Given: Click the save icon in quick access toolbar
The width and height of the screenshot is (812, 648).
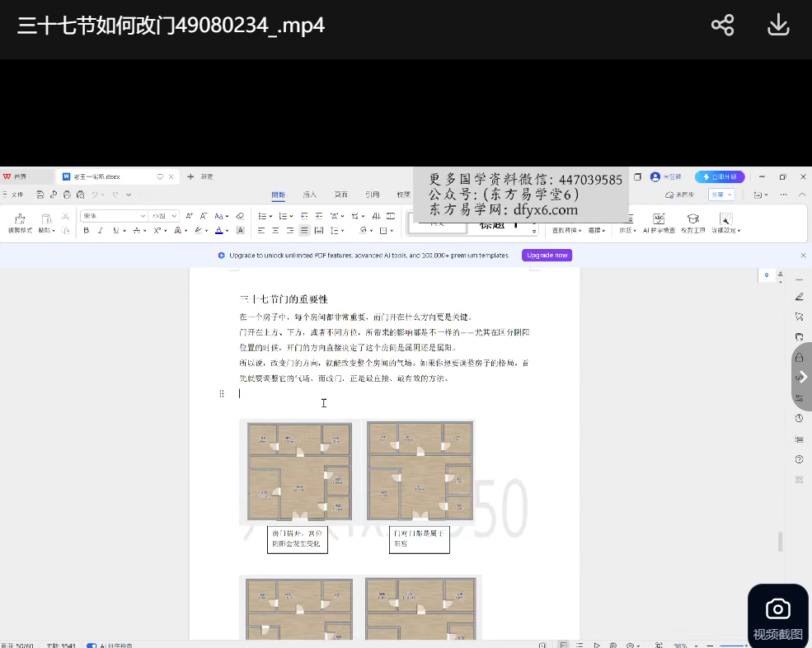Looking at the screenshot, I should click(40, 195).
